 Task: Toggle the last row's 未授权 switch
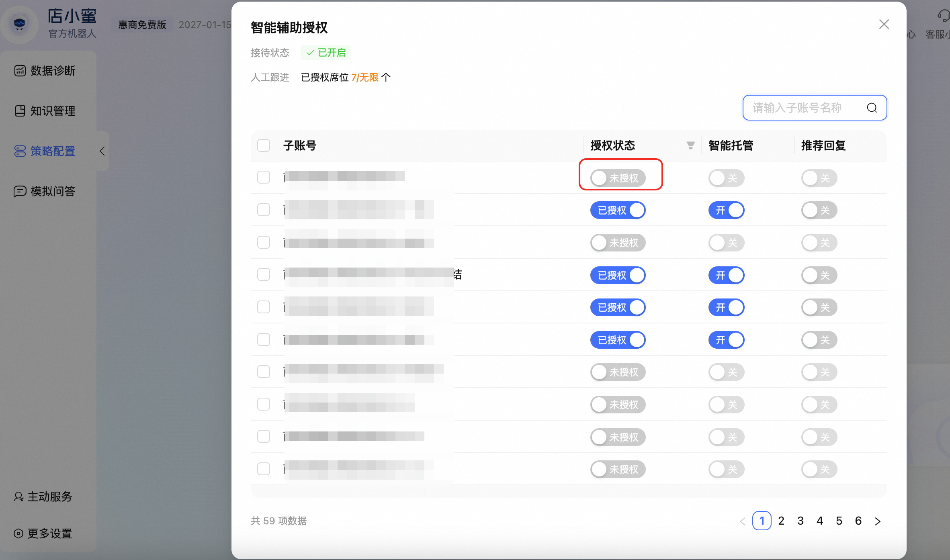point(618,469)
